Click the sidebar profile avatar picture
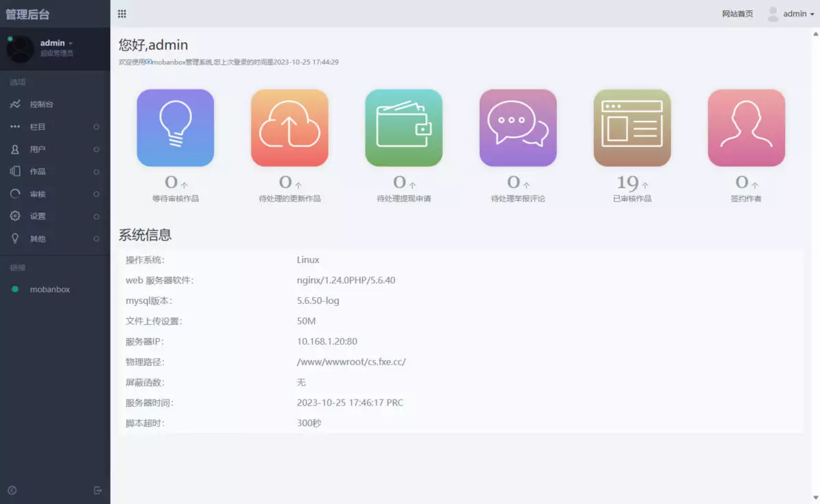The image size is (820, 504). 20,48
